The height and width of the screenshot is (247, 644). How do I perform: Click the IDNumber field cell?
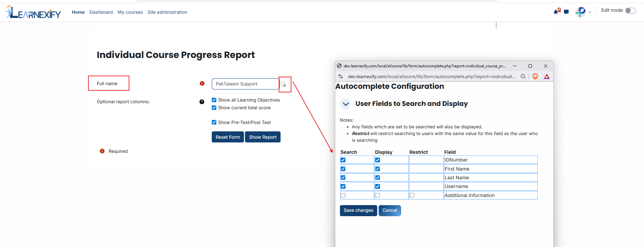point(491,160)
